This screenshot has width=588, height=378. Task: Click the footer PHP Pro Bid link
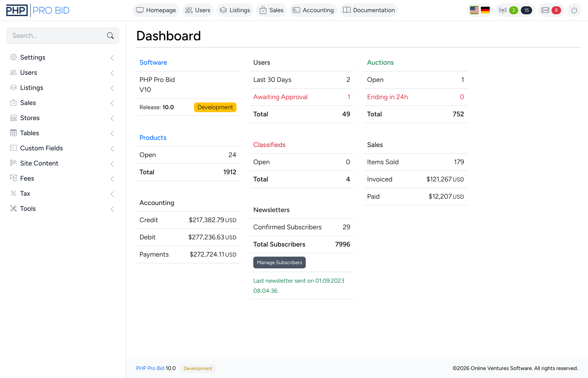click(x=150, y=368)
